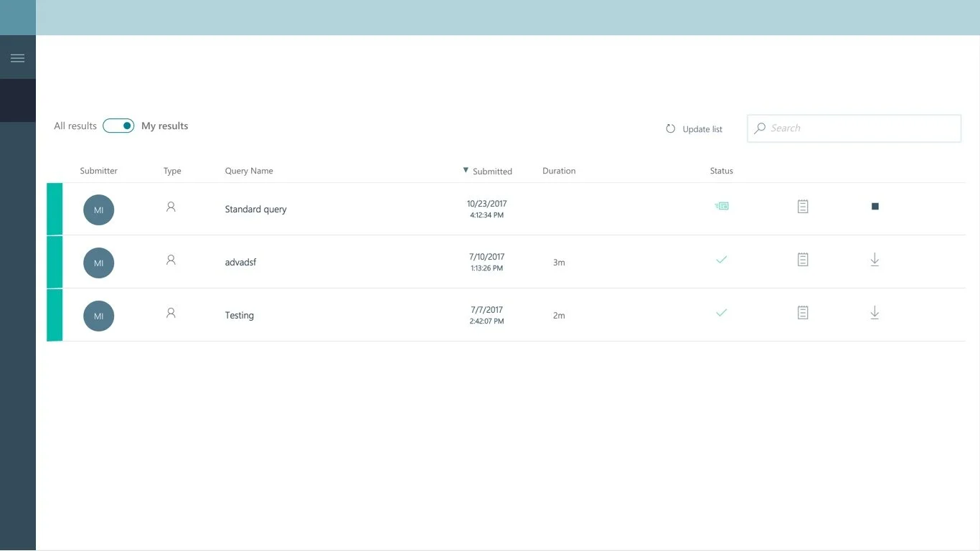Click the Update list button
Image resolution: width=980 pixels, height=551 pixels.
(701, 129)
